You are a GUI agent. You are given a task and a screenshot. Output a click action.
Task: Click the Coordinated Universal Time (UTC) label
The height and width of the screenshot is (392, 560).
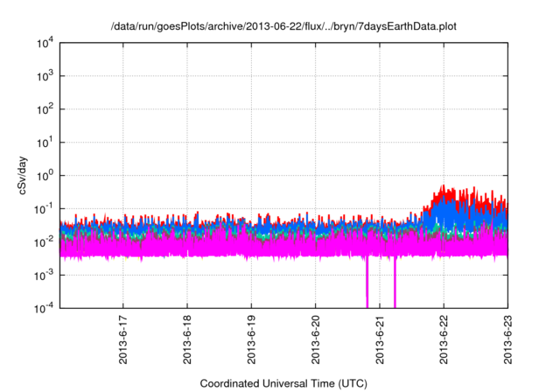[x=283, y=383]
